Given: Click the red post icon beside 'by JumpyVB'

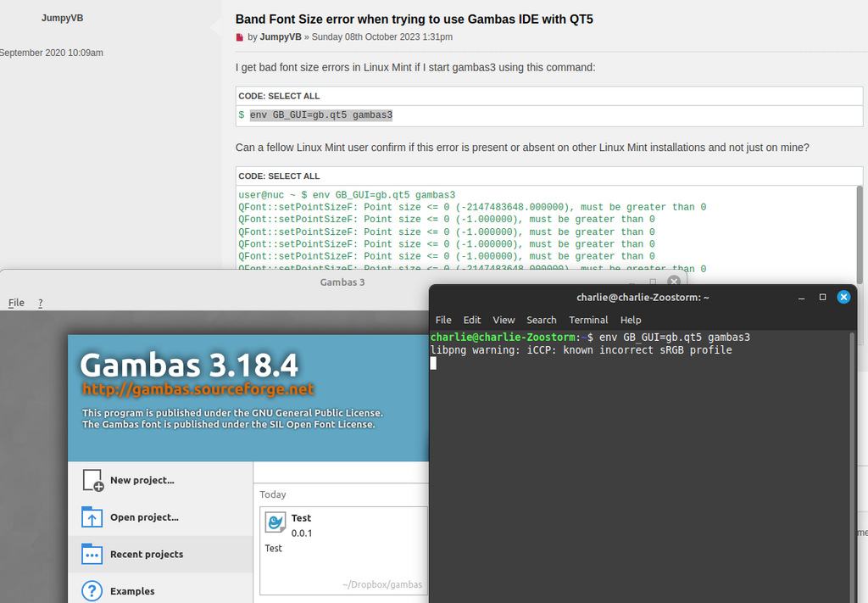Looking at the screenshot, I should click(x=240, y=37).
